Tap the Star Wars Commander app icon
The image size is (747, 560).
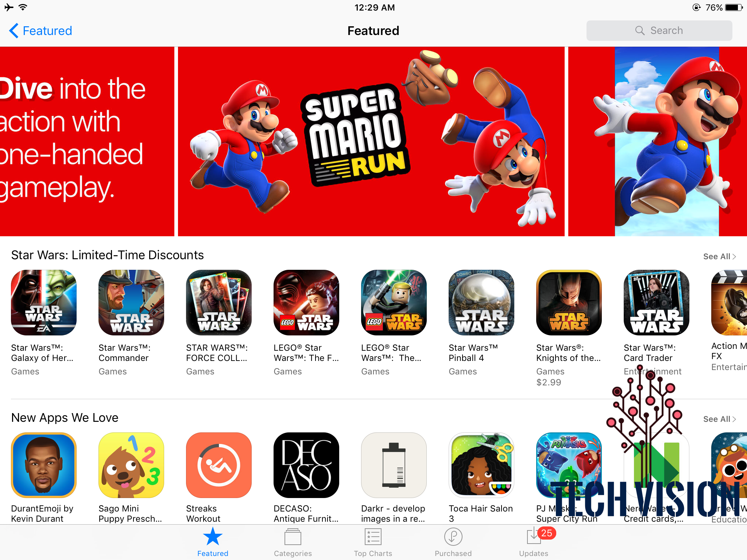tap(131, 303)
